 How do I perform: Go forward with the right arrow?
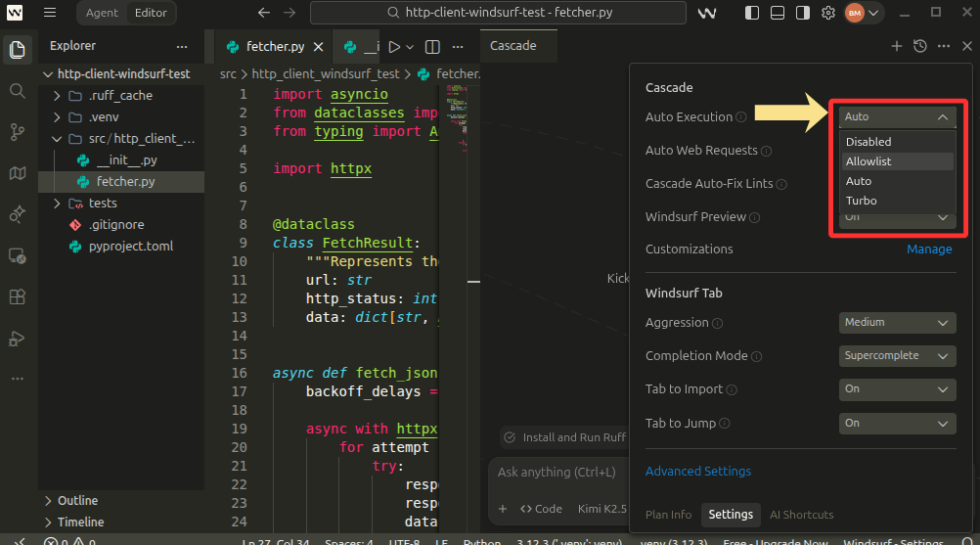pos(290,13)
